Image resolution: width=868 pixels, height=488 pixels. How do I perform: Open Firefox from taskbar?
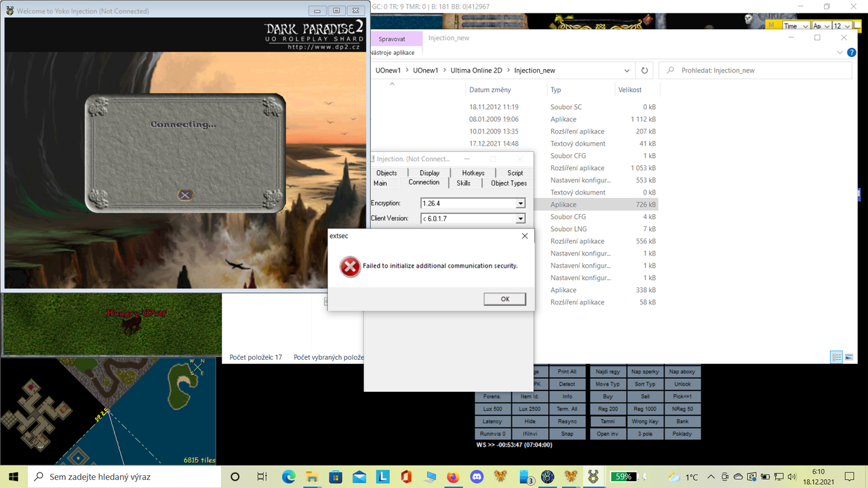tap(453, 476)
